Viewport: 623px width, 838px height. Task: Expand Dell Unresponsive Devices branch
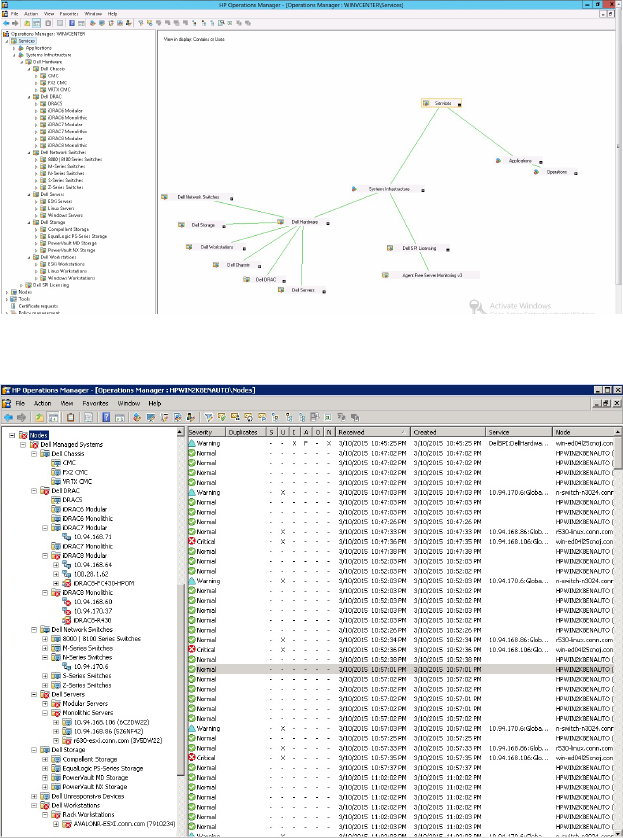click(x=34, y=796)
